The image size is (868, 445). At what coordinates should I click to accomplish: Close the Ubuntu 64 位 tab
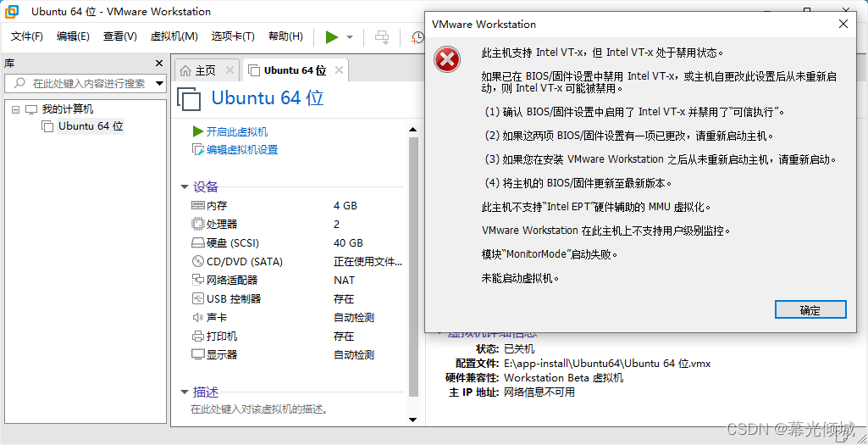(340, 70)
